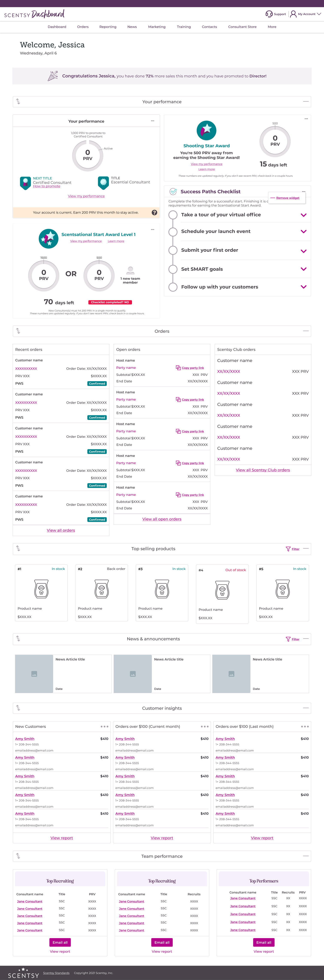Click the Support headset icon
This screenshot has height=980, width=324.
269,14
